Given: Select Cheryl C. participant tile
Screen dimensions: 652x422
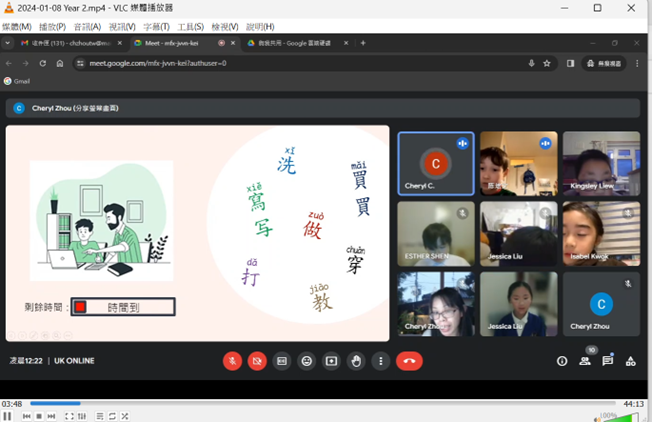Looking at the screenshot, I should (x=436, y=163).
